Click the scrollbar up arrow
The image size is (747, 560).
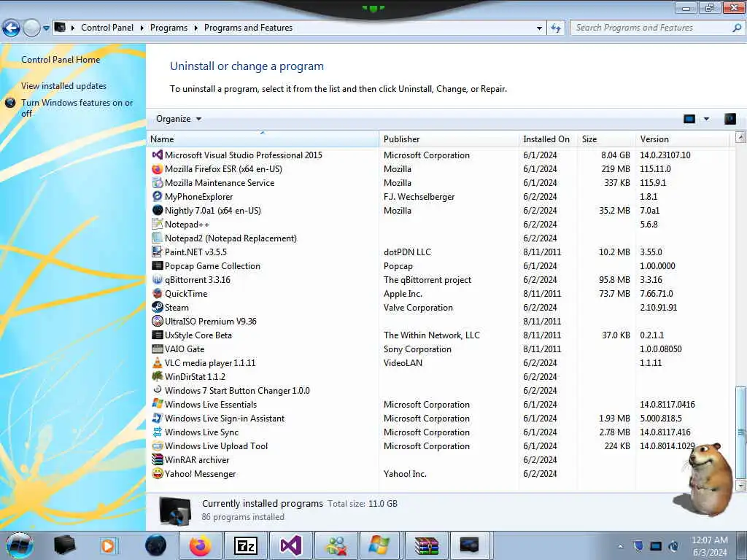tap(740, 138)
